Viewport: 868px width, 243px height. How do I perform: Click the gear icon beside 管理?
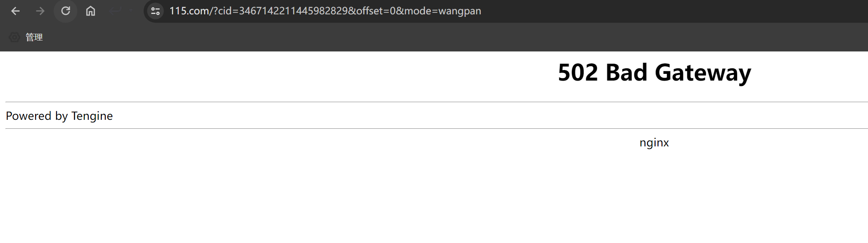click(x=14, y=37)
